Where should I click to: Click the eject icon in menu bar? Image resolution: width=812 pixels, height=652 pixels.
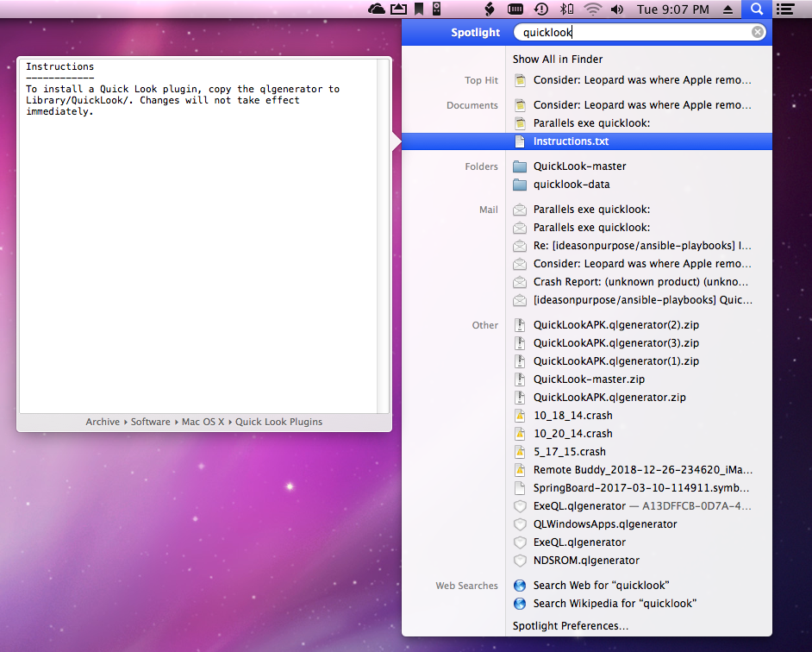[728, 9]
